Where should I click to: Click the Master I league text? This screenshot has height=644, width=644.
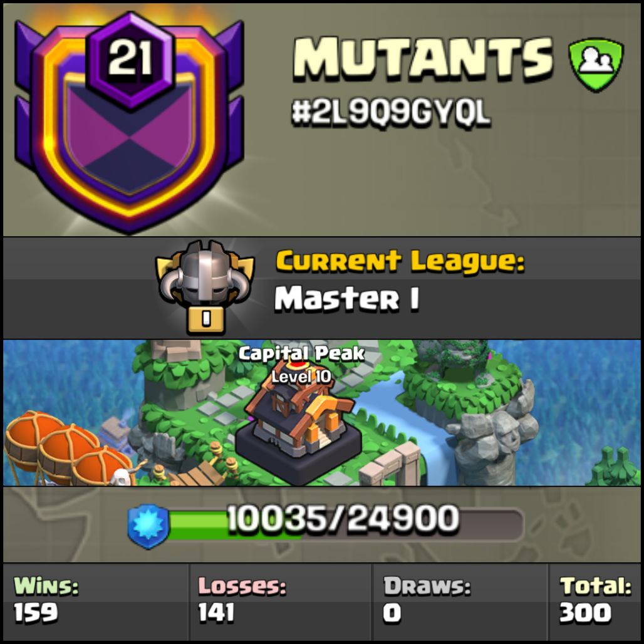347,299
